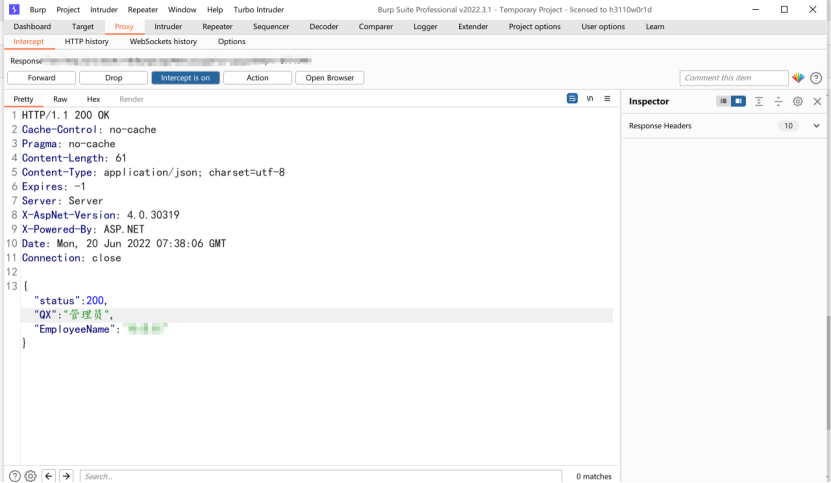
Task: Click the "QX" line in JSON body
Action: pyautogui.click(x=317, y=315)
